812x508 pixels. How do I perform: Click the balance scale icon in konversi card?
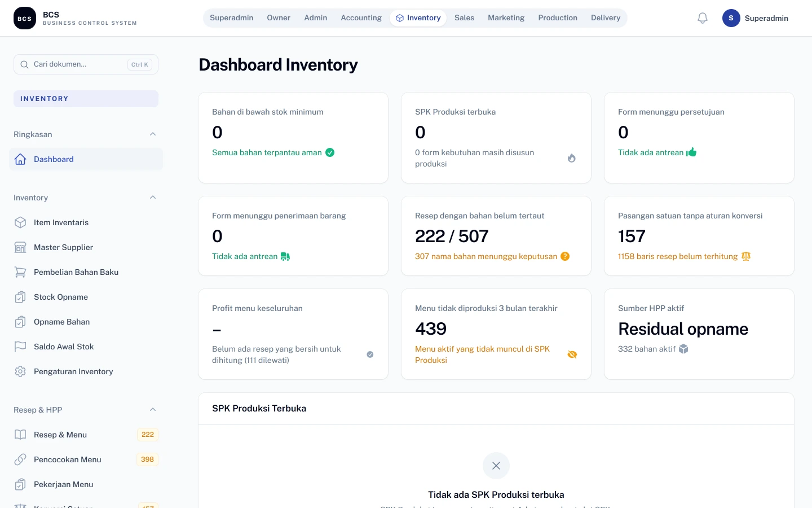click(746, 256)
